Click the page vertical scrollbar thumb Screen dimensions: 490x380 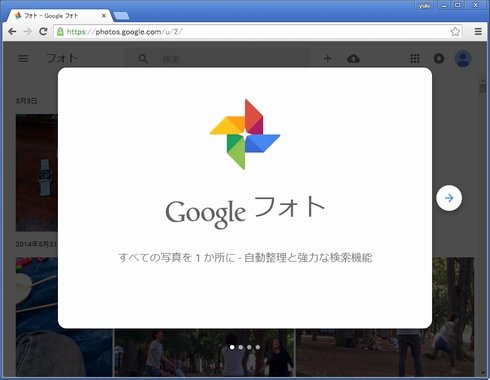(x=482, y=88)
